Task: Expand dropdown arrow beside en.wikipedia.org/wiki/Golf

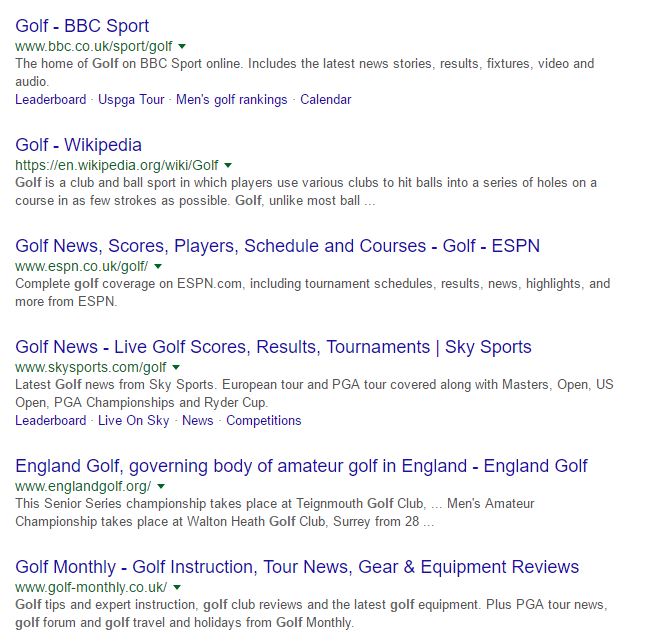Action: (228, 165)
